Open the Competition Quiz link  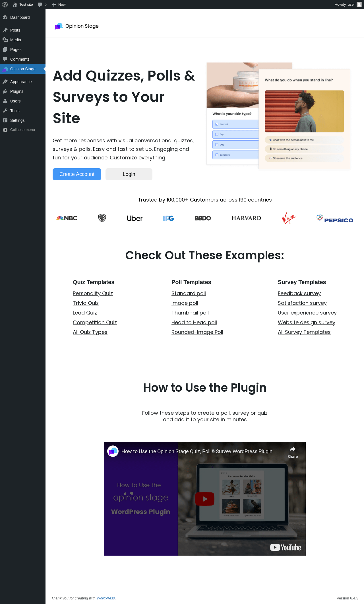[95, 322]
